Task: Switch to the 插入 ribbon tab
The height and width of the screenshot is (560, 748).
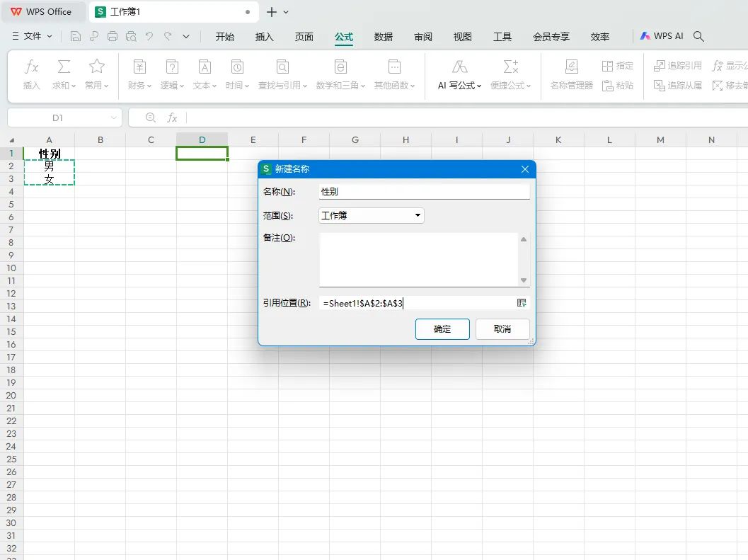Action: [x=264, y=37]
